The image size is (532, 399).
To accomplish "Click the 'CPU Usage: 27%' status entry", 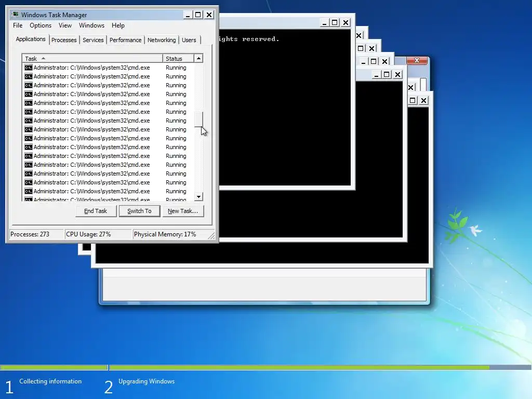I will pyautogui.click(x=98, y=234).
